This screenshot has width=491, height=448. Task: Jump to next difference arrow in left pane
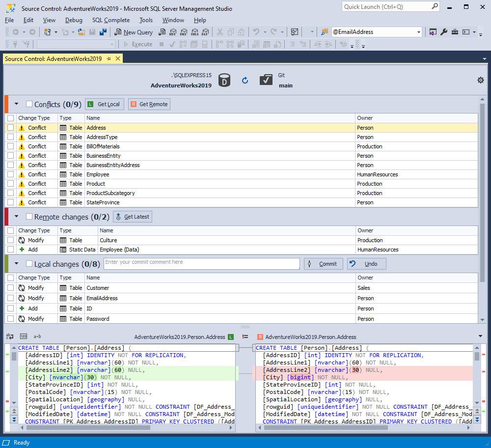click(x=14, y=419)
